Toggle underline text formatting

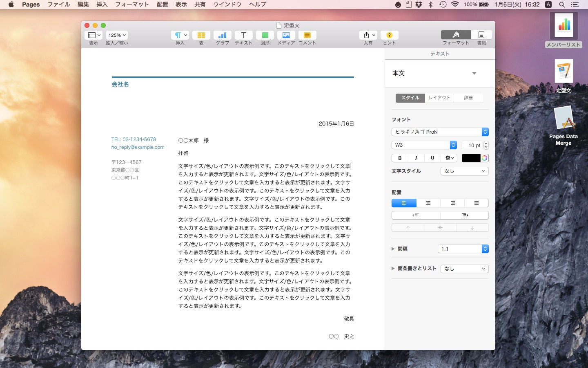433,158
